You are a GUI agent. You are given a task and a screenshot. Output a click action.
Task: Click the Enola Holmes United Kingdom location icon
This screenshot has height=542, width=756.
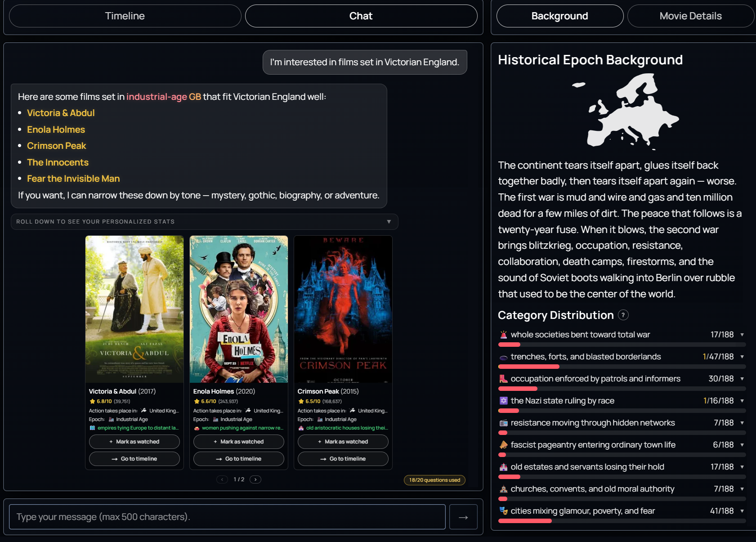click(248, 410)
